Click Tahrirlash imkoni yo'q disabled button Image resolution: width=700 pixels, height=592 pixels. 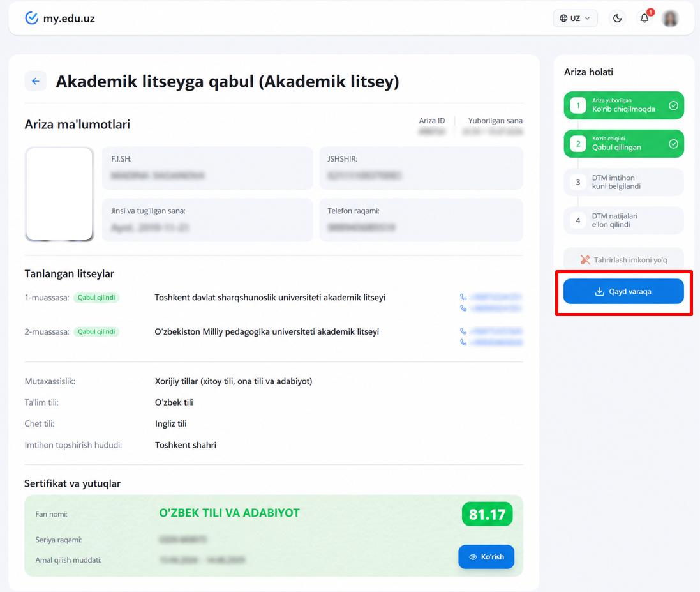click(623, 259)
